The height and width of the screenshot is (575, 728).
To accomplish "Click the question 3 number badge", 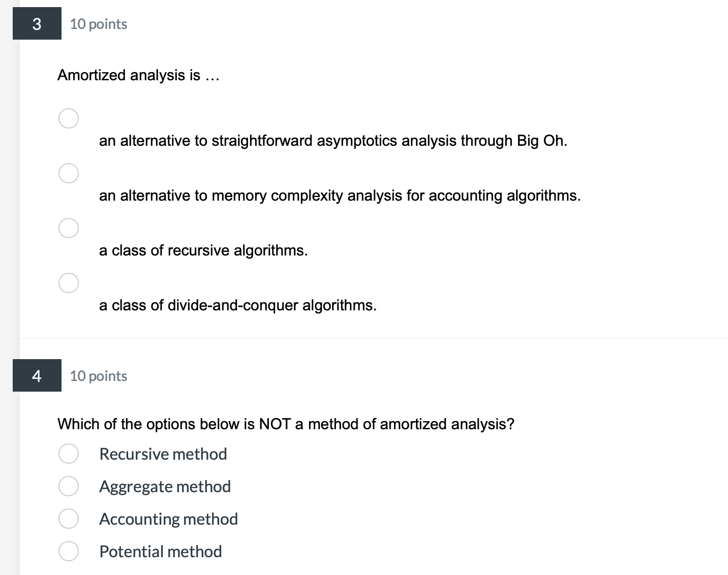I will 37,23.
